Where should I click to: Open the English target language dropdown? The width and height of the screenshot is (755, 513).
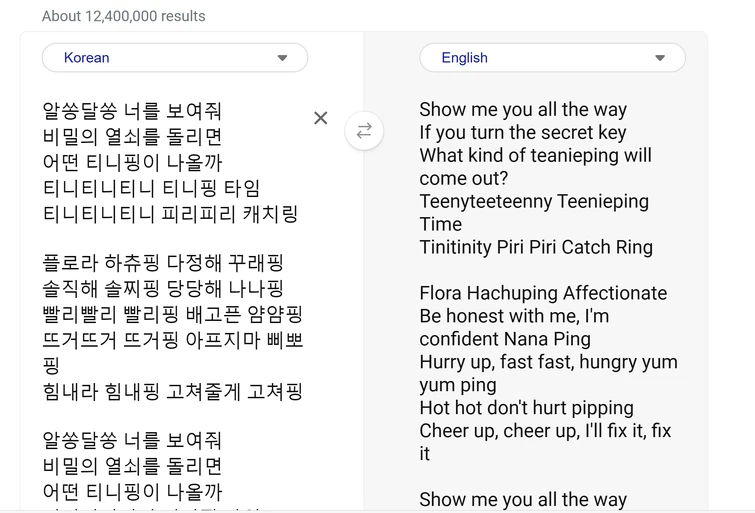point(552,58)
